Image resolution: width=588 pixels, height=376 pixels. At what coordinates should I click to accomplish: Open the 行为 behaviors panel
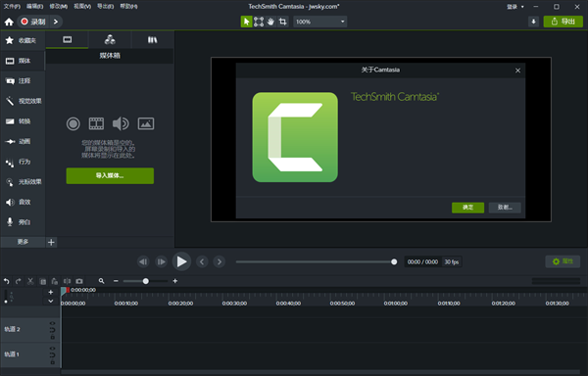23,162
